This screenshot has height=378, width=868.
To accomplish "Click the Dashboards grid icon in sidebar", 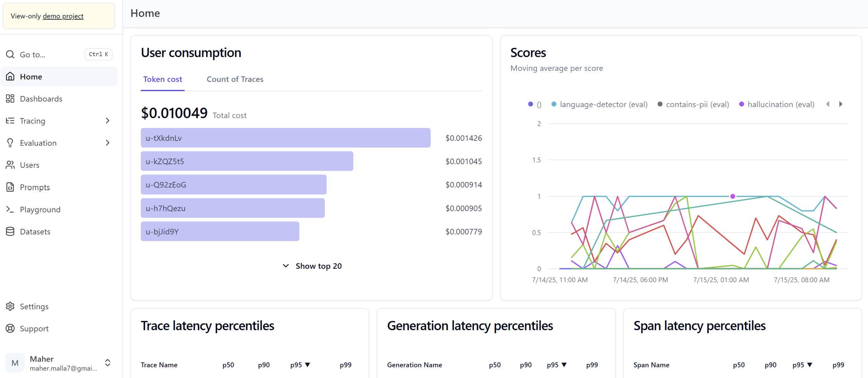I will [10, 99].
